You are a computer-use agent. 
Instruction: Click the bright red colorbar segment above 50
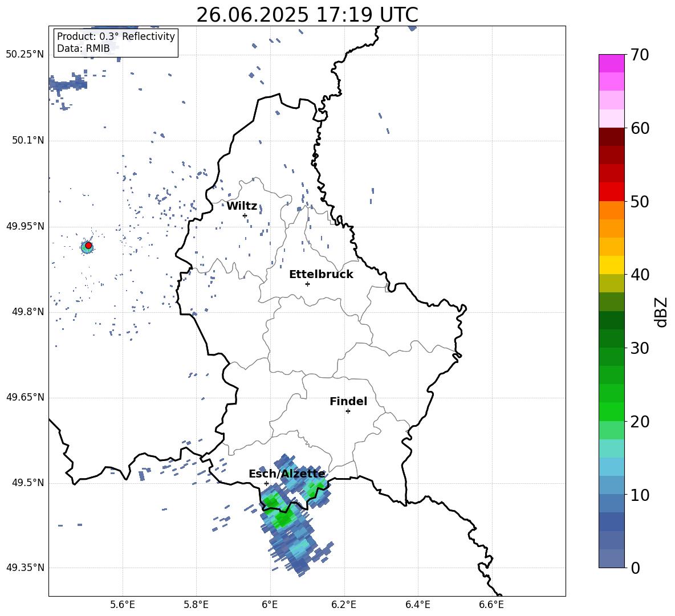click(611, 192)
